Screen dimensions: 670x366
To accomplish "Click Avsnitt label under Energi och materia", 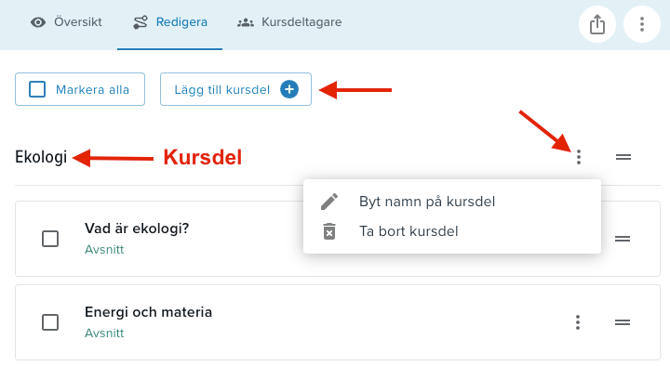I will tap(104, 333).
